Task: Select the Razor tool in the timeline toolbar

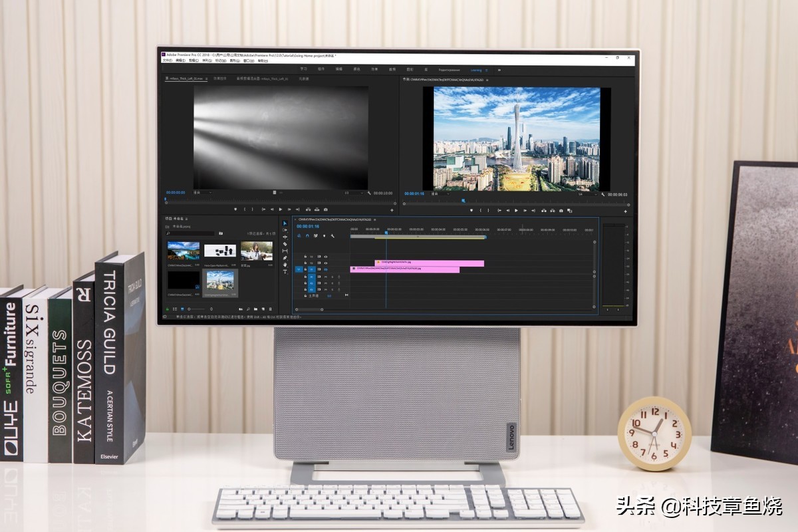Action: pyautogui.click(x=285, y=243)
